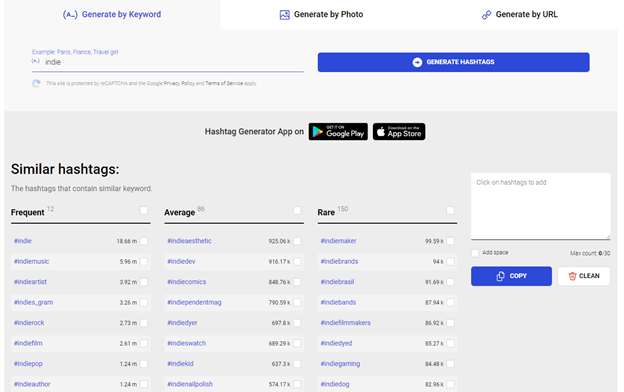The width and height of the screenshot is (624, 392).
Task: Click the #indieswatch hashtag
Action: 187,343
